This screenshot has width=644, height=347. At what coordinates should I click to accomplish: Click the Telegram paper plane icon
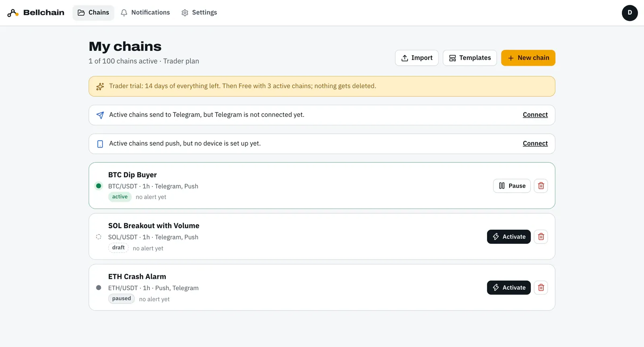coord(100,115)
